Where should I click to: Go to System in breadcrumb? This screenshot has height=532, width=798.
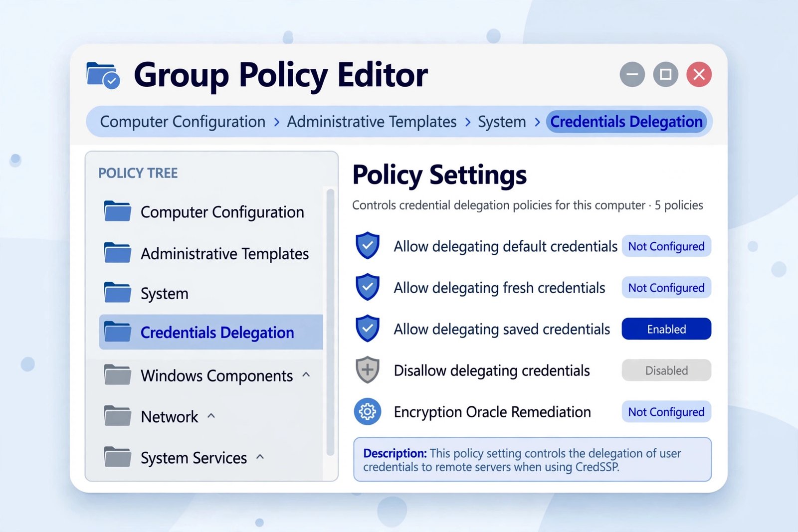tap(502, 122)
